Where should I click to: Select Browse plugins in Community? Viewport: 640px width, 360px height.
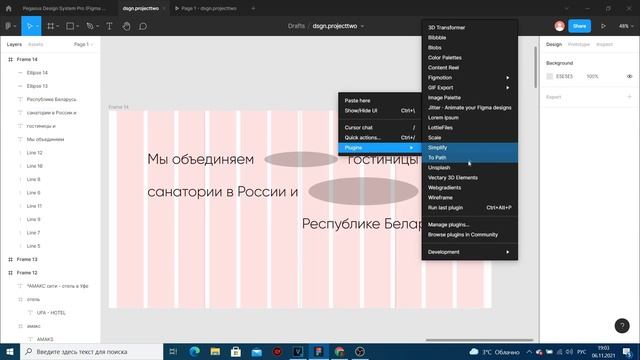(x=469, y=235)
